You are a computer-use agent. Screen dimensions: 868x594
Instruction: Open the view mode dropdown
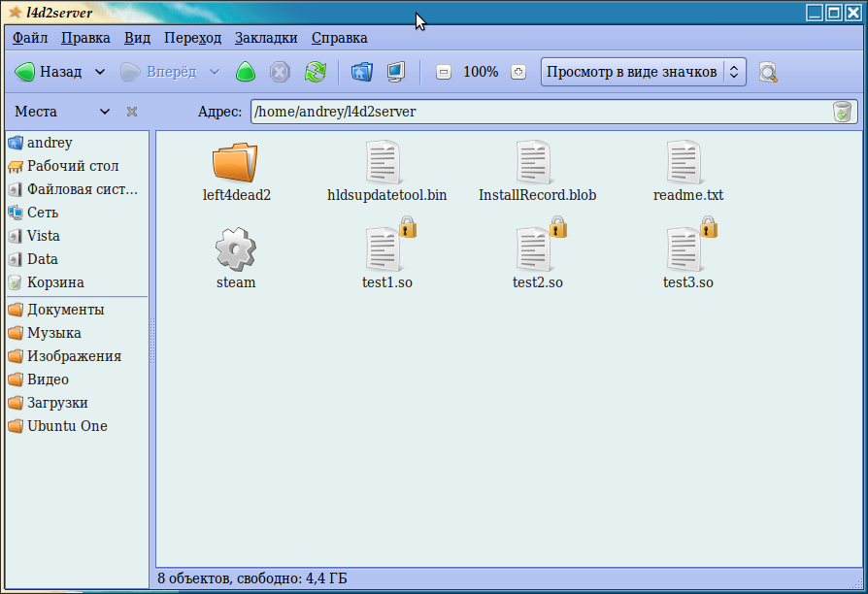coord(643,72)
